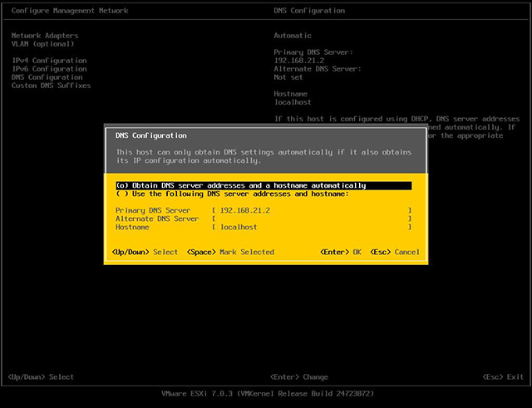Click the DNS Configuration header in right pane
The height and width of the screenshot is (408, 532).
pos(309,11)
